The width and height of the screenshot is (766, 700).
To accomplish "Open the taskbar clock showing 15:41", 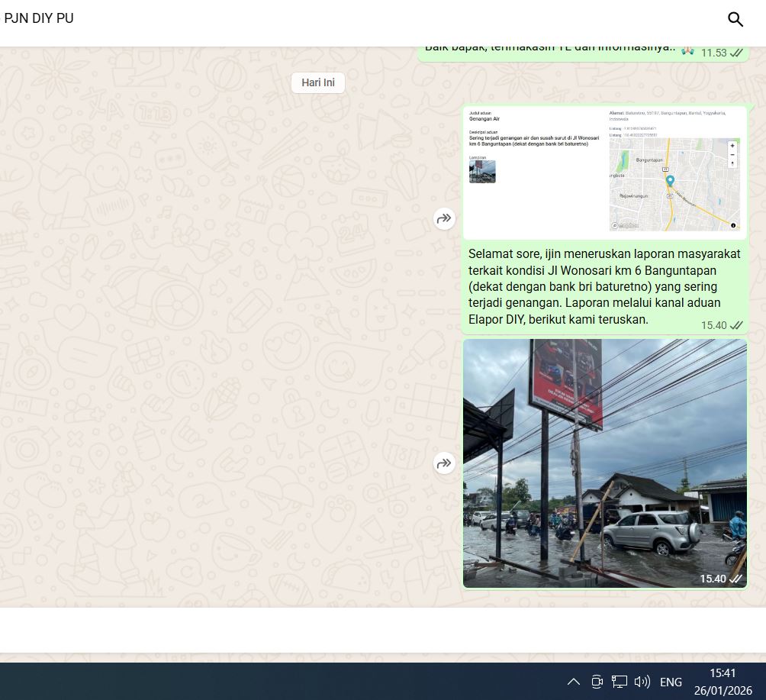I will click(723, 681).
